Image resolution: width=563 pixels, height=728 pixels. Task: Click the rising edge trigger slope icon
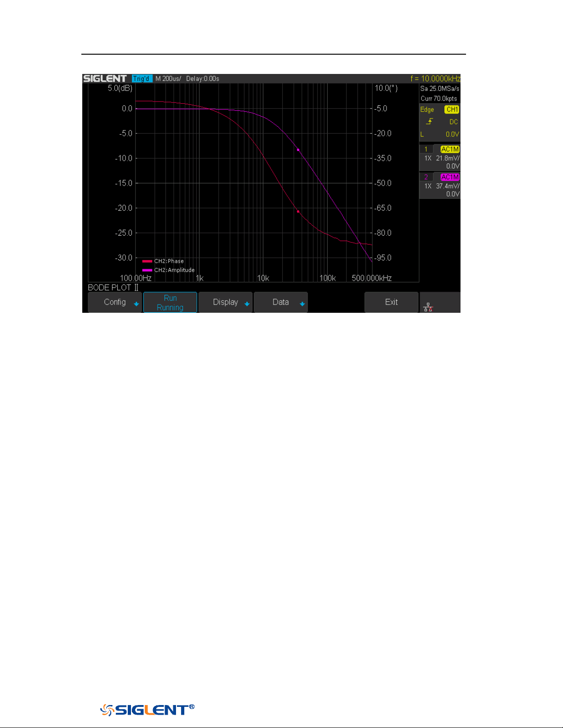point(429,122)
